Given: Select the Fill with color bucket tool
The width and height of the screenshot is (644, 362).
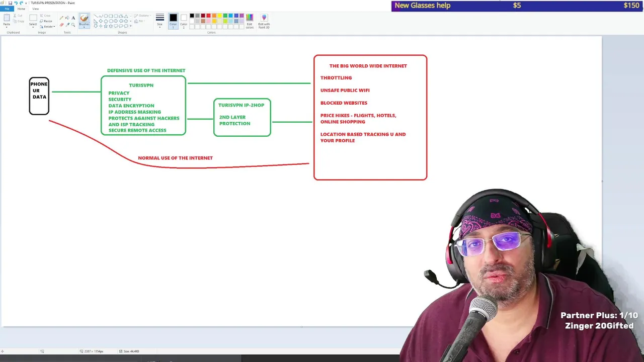Looking at the screenshot, I should point(67,18).
